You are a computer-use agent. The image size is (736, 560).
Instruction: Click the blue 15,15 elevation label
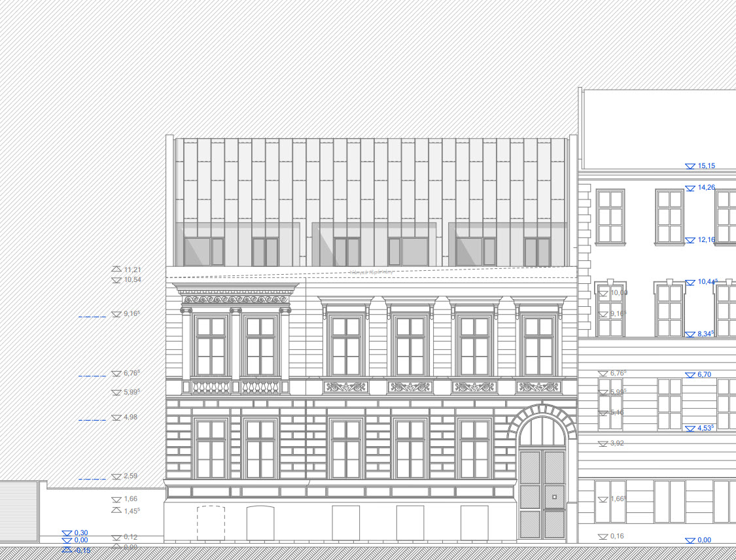[707, 166]
